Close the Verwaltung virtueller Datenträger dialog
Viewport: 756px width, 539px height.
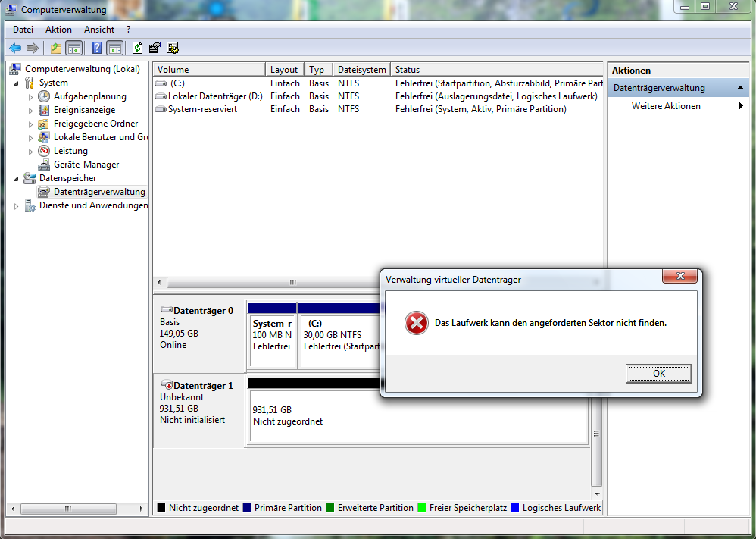(x=680, y=277)
